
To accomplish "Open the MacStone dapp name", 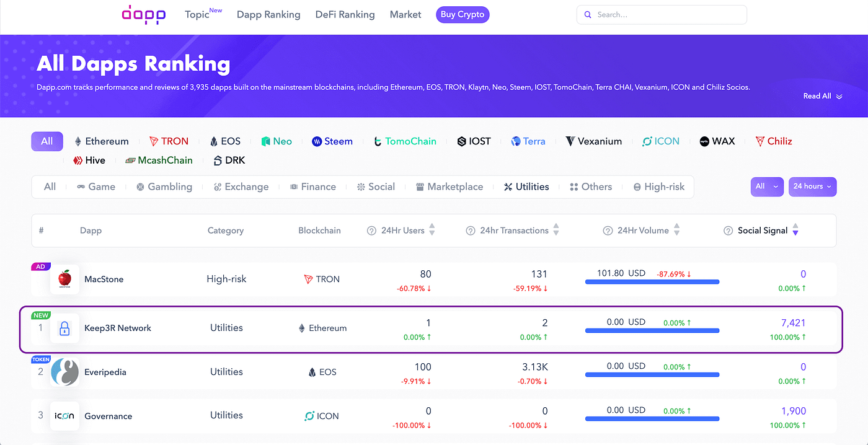I will (x=104, y=280).
